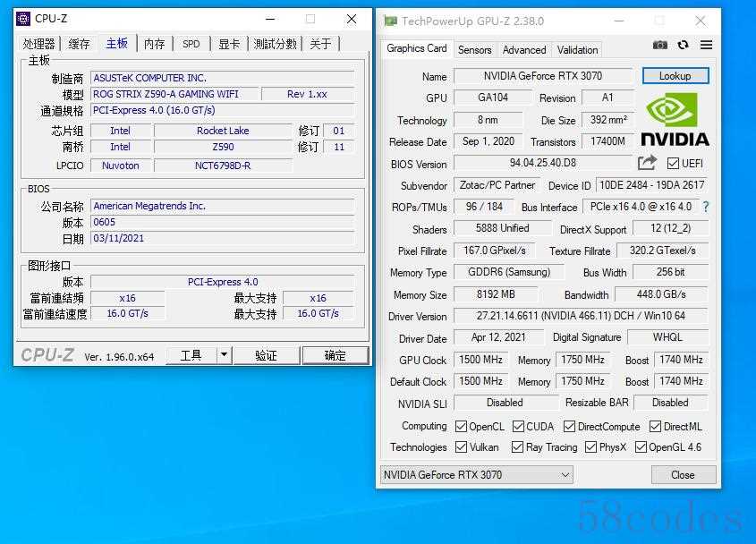Click the Close button in GPU-Z

point(684,475)
